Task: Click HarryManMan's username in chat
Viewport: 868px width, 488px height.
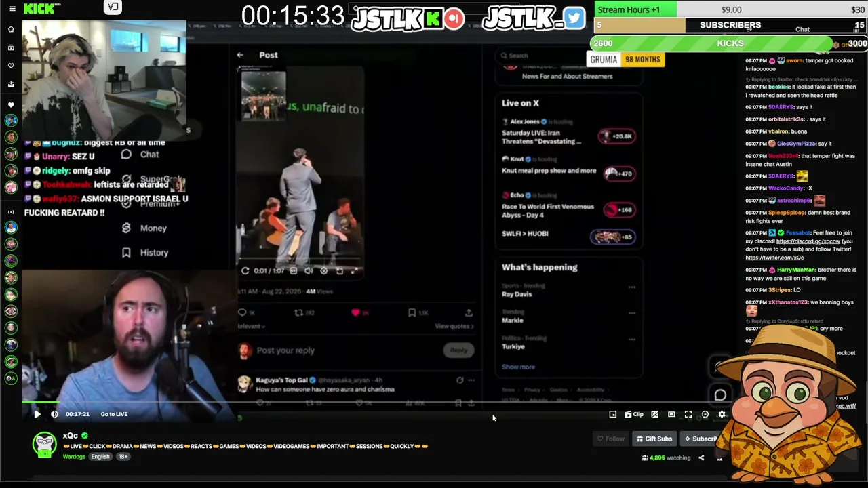Action: (796, 270)
